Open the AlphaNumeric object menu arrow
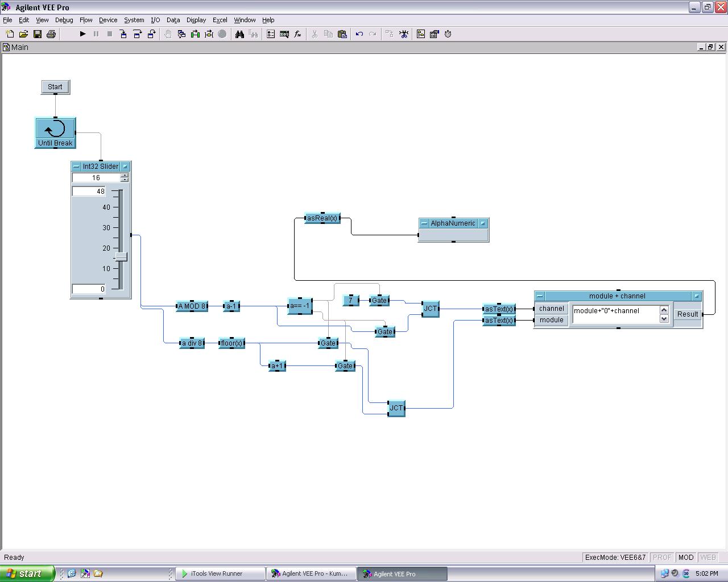 [x=483, y=223]
